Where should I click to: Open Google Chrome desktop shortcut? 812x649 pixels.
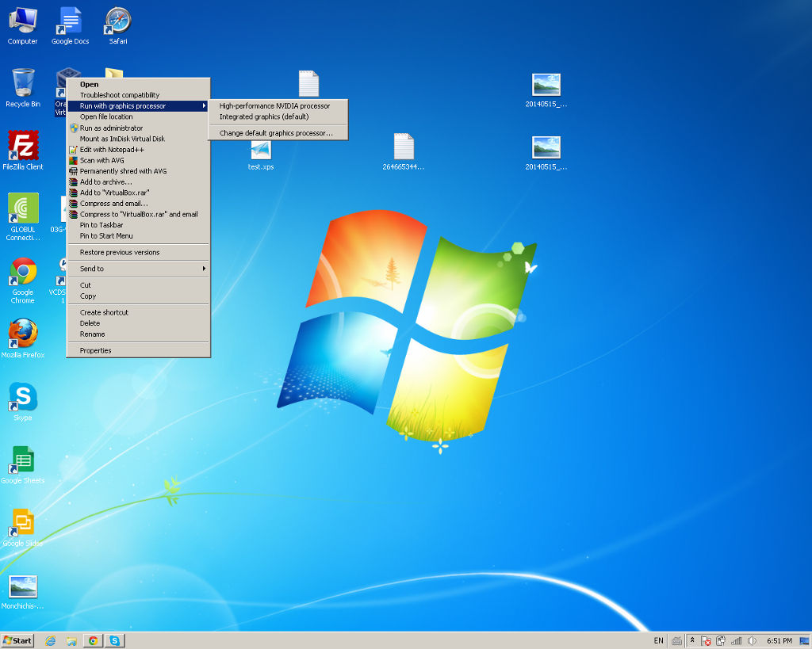pyautogui.click(x=23, y=273)
